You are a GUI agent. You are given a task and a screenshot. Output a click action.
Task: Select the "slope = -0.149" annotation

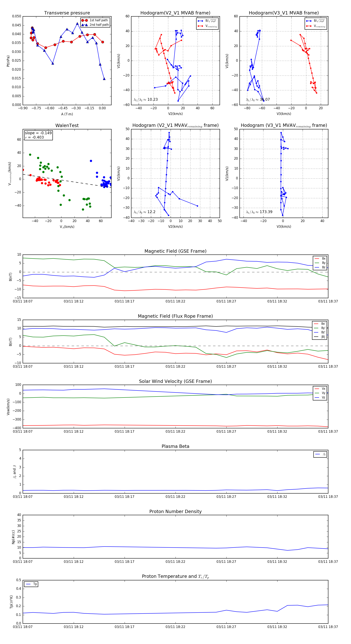click(38, 133)
